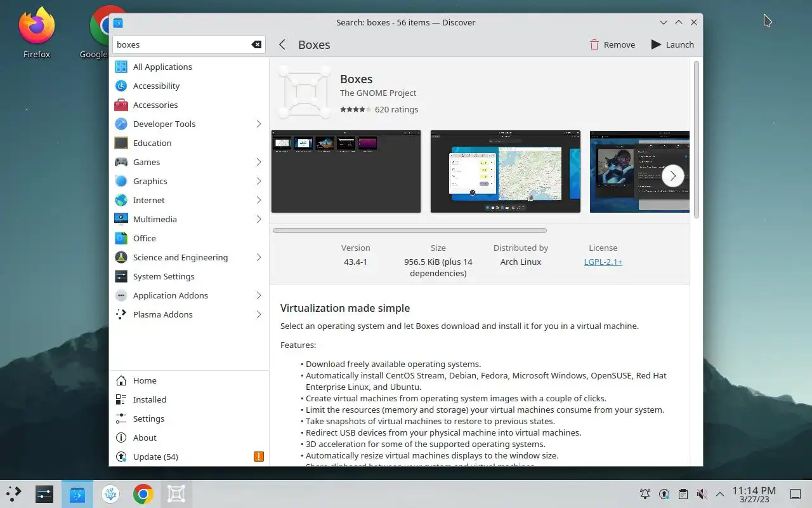This screenshot has height=508, width=812.
Task: Open Chrome from the taskbar
Action: click(143, 494)
